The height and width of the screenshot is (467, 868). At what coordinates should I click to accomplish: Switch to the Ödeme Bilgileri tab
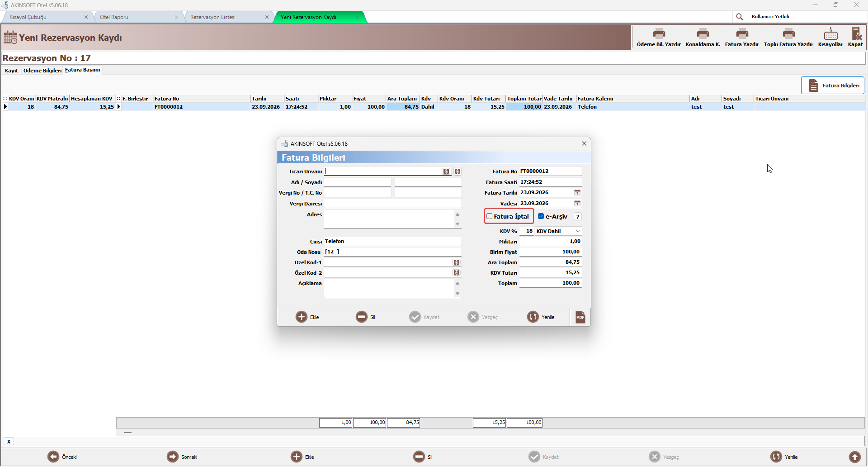click(42, 71)
